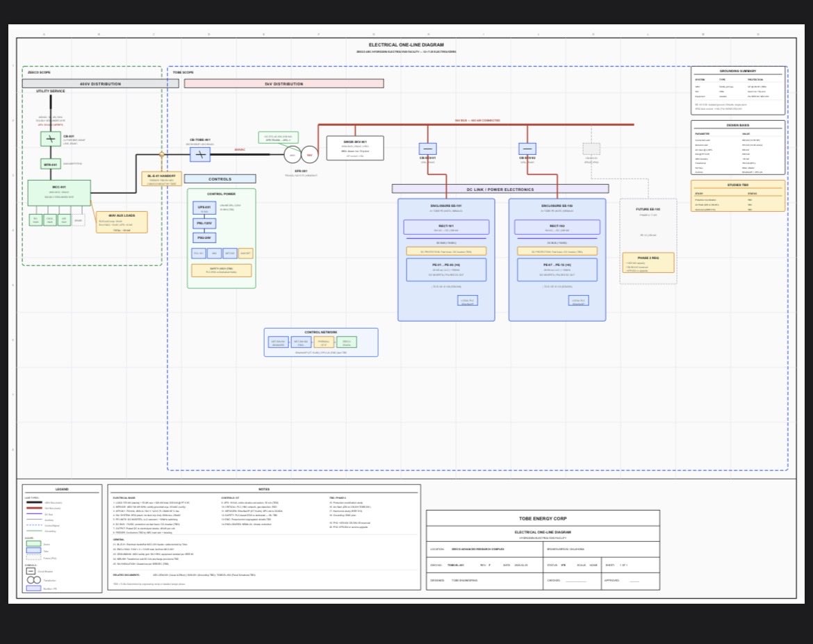Click the UPS-001 block in Control Power

[204, 208]
